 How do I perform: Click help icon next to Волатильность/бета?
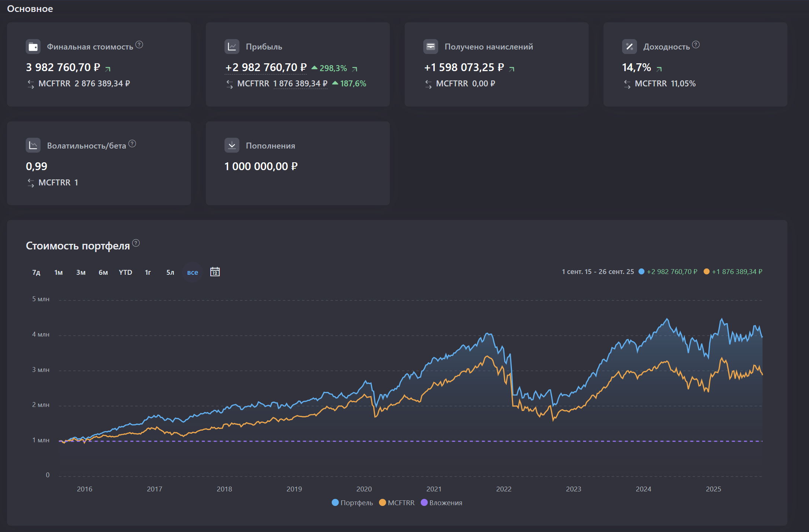(132, 144)
